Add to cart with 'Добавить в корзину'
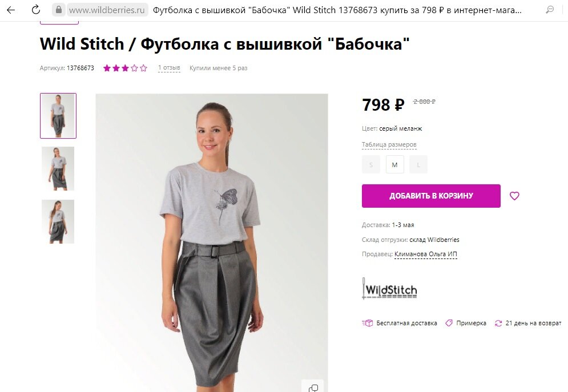The height and width of the screenshot is (392, 568). pyautogui.click(x=431, y=196)
